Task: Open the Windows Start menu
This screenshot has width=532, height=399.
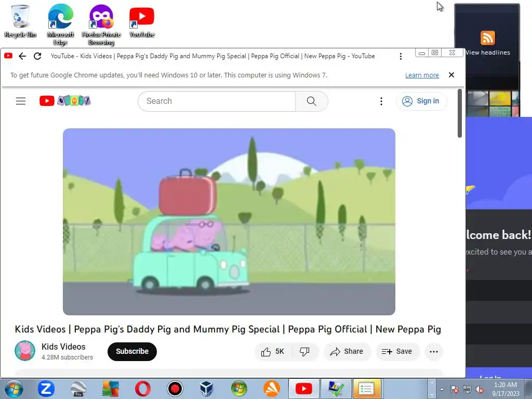Action: click(x=14, y=389)
